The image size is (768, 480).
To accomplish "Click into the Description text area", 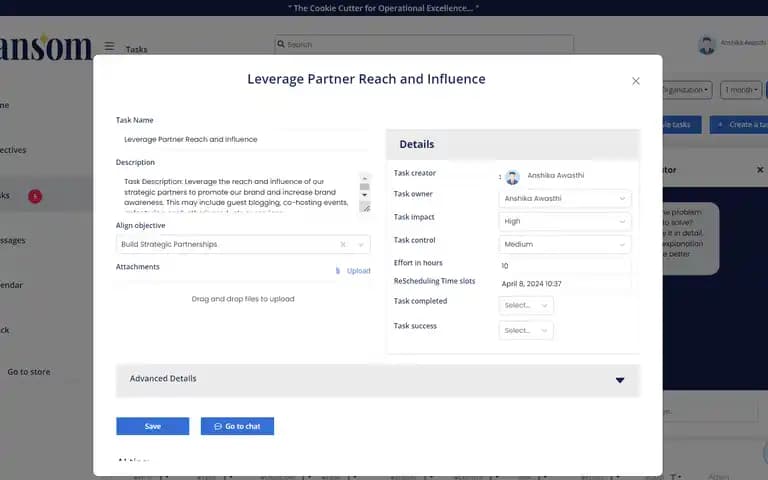I will click(237, 192).
